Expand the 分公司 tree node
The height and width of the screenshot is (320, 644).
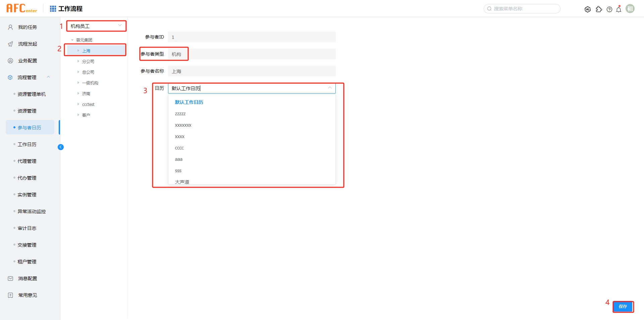pos(78,61)
